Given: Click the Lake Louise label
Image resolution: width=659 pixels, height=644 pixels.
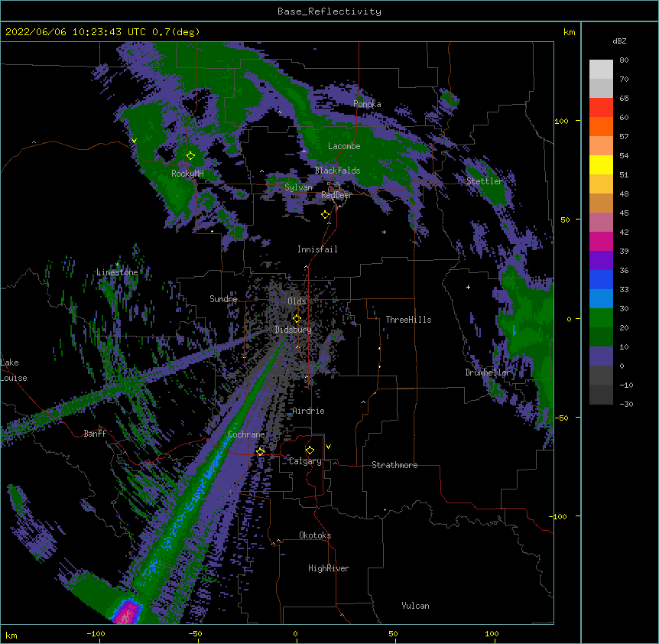Looking at the screenshot, I should point(14,370).
